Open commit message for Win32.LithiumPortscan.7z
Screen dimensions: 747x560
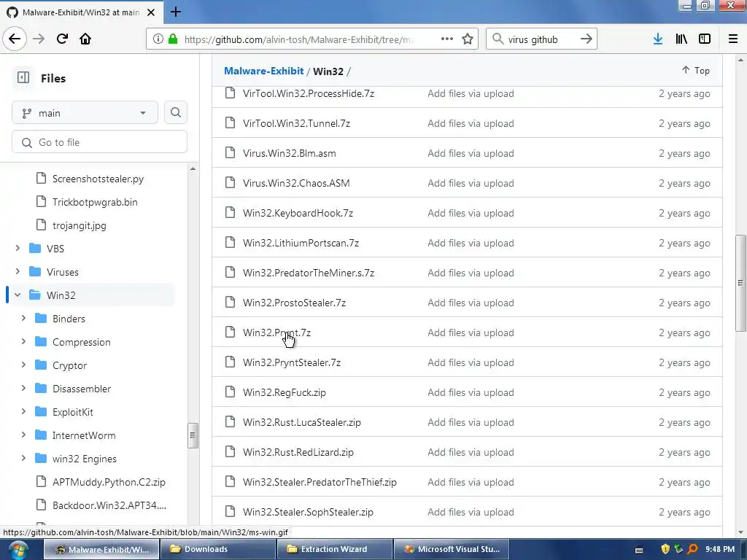(x=471, y=243)
